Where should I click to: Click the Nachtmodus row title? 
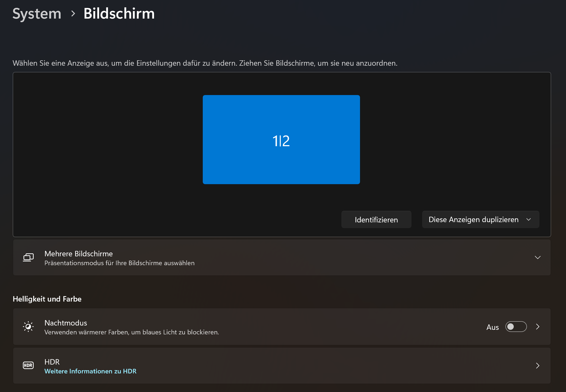click(66, 323)
